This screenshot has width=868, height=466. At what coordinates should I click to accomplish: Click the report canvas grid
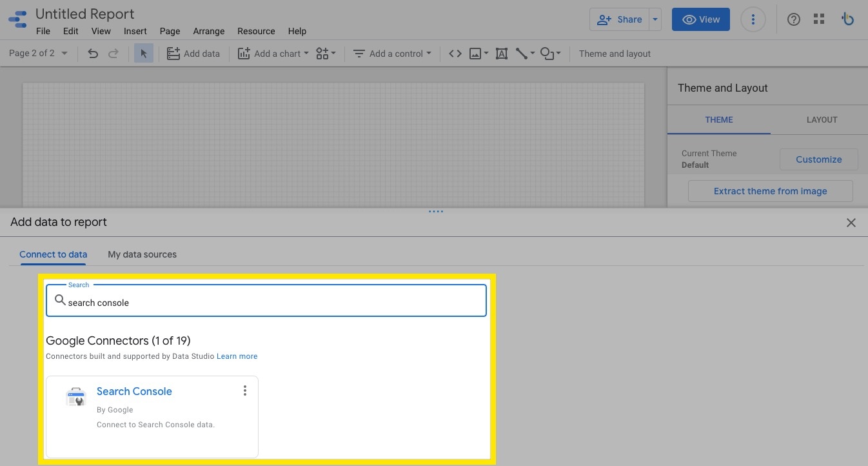333,145
